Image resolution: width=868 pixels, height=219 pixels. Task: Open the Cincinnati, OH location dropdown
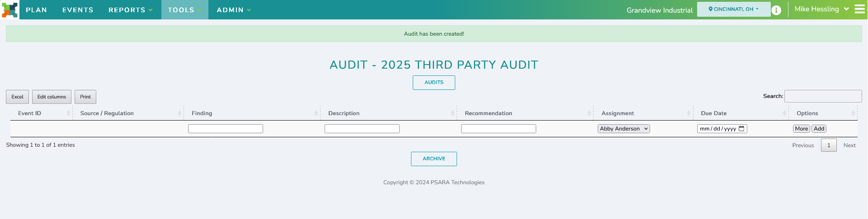coord(733,9)
